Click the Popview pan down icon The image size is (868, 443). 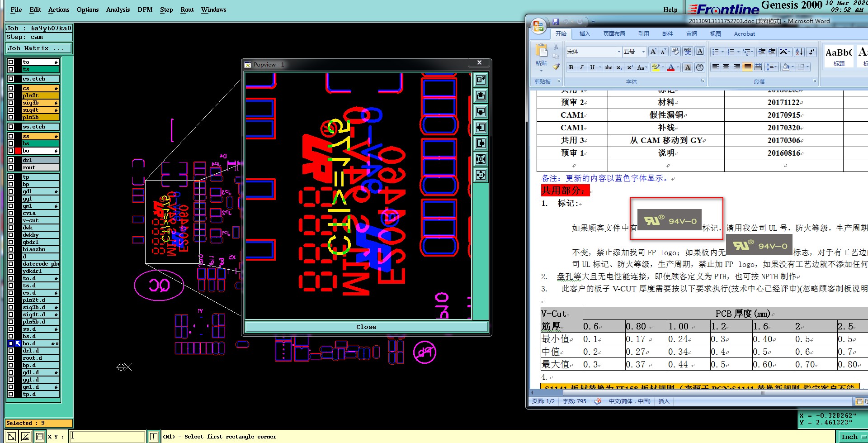[481, 111]
